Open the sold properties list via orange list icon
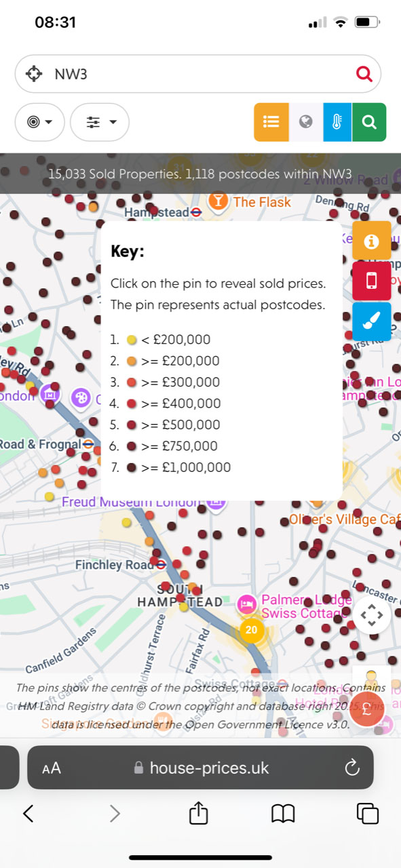 click(271, 122)
